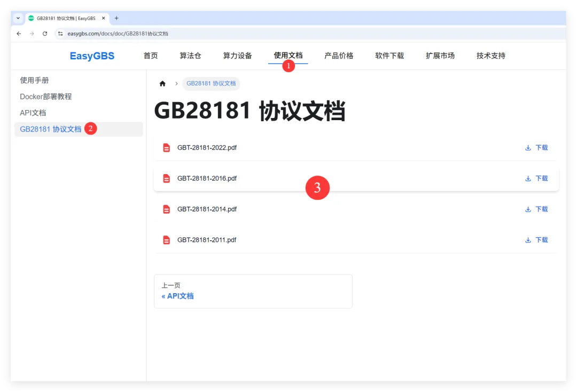Click GB28181 协议文档 breadcrumb chip
The width and height of the screenshot is (577, 392).
211,83
